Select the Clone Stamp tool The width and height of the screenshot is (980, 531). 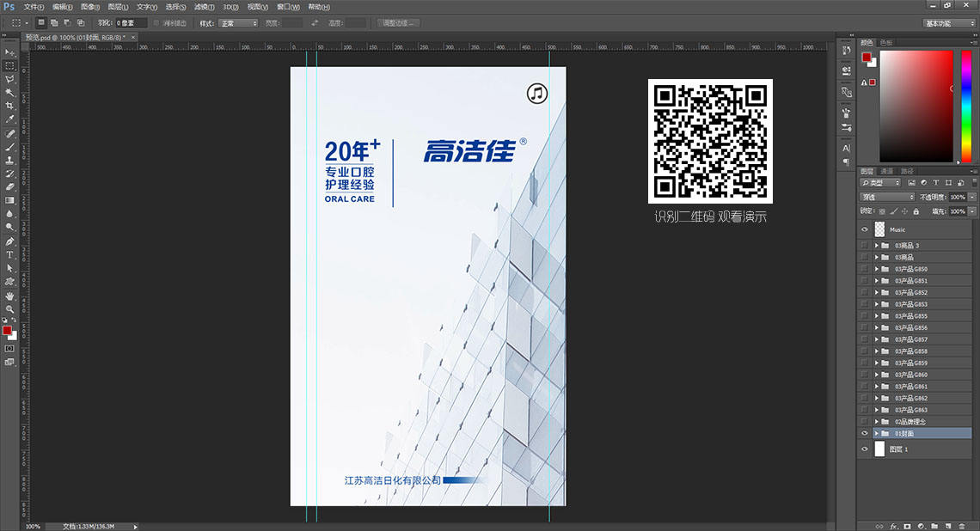(x=9, y=161)
